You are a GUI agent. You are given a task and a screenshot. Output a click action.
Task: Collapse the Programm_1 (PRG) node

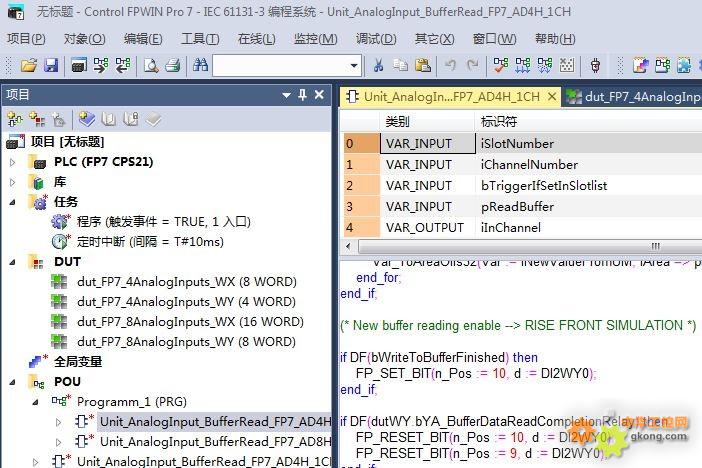tap(35, 402)
